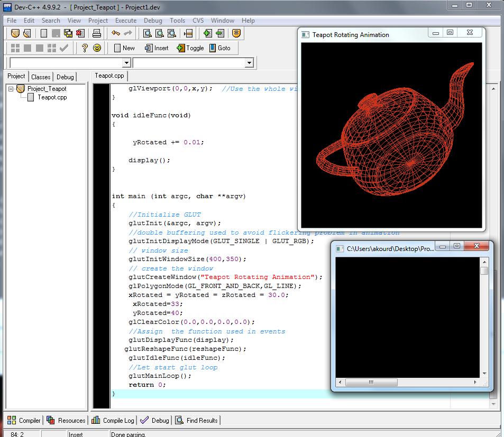Click the greyed Rebuild All icon
Viewport: 504px width, 437px height.
(52, 48)
